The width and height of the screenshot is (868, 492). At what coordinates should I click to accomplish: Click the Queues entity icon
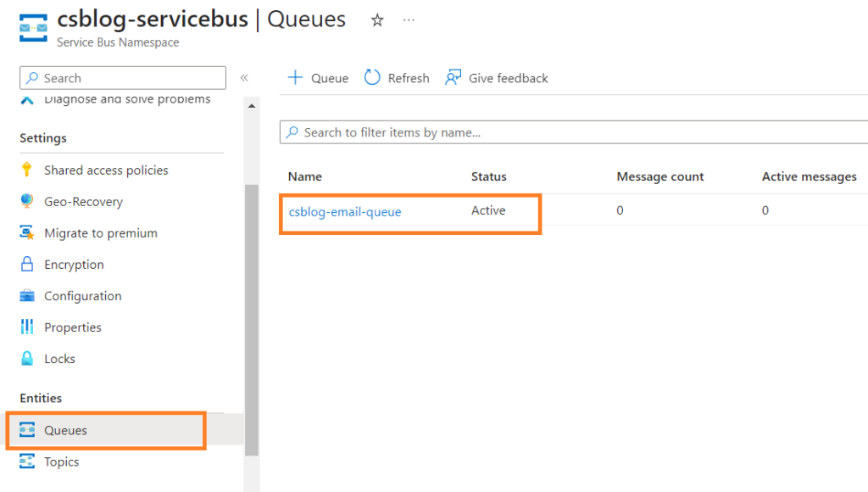[27, 430]
